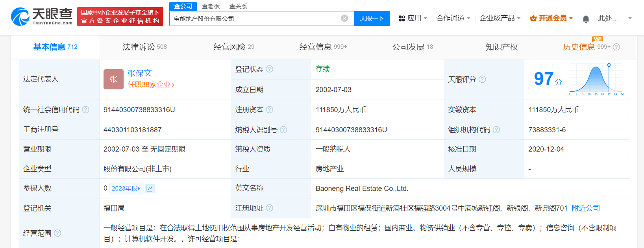Image resolution: width=644 pixels, height=248 pixels.
Task: Select the approval date 2020-12-04
Action: (x=546, y=149)
